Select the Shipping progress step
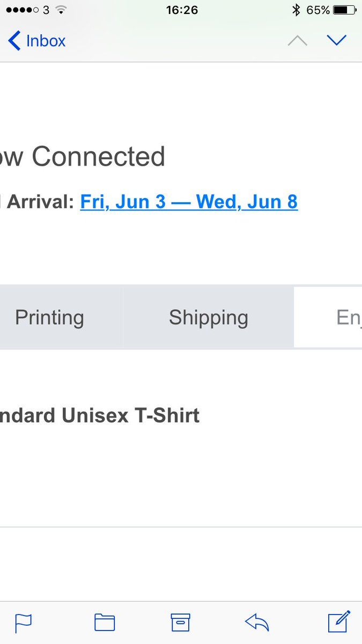 coord(208,317)
